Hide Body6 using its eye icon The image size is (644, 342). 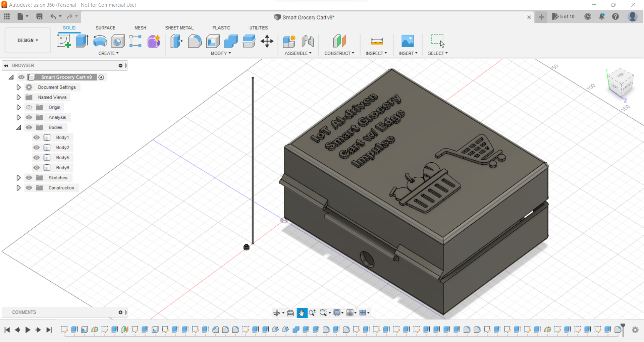point(37,168)
